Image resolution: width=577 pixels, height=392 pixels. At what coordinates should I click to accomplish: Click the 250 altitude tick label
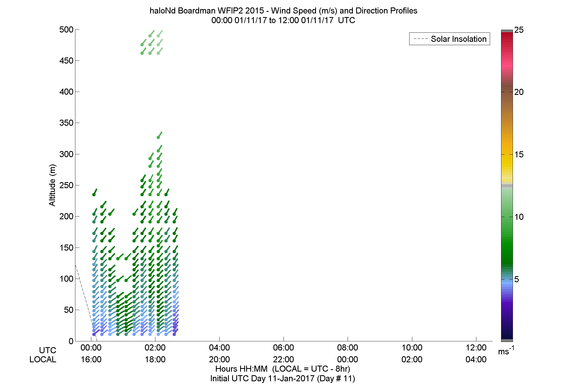[66, 185]
